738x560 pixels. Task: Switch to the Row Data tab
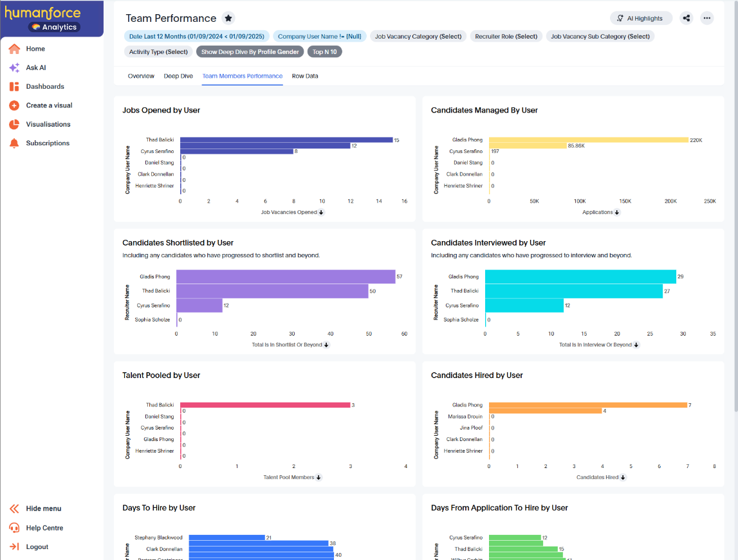click(305, 76)
